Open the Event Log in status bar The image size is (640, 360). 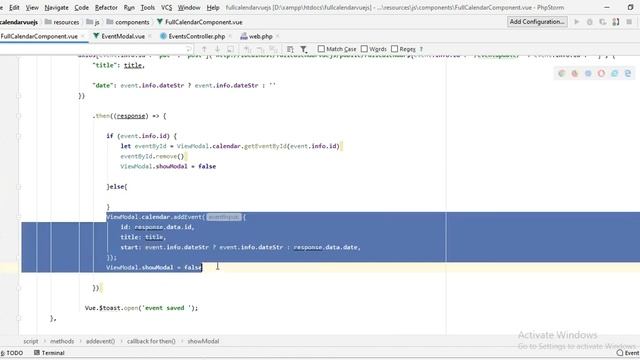[628, 353]
